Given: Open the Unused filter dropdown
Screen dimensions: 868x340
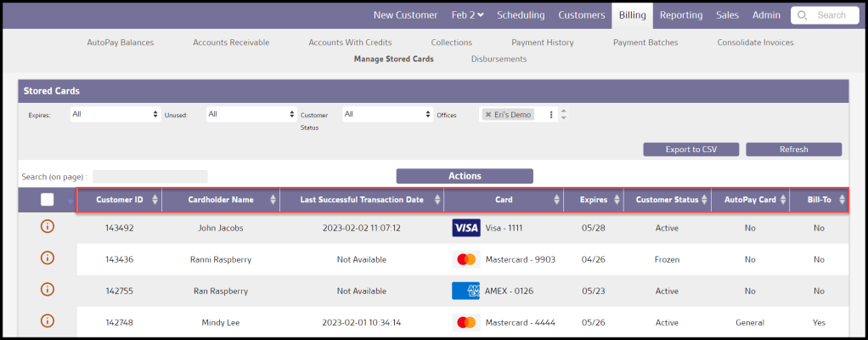Looking at the screenshot, I should pyautogui.click(x=251, y=114).
